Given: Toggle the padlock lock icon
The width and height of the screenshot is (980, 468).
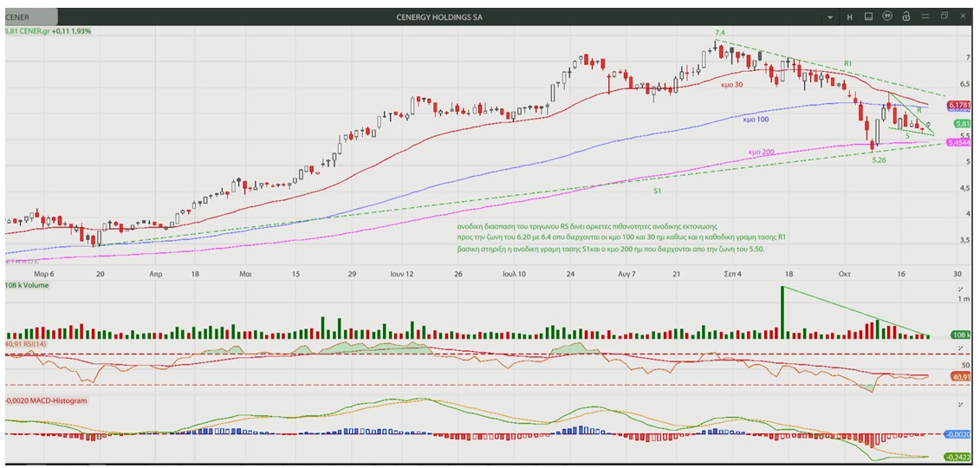Looking at the screenshot, I should 905,16.
